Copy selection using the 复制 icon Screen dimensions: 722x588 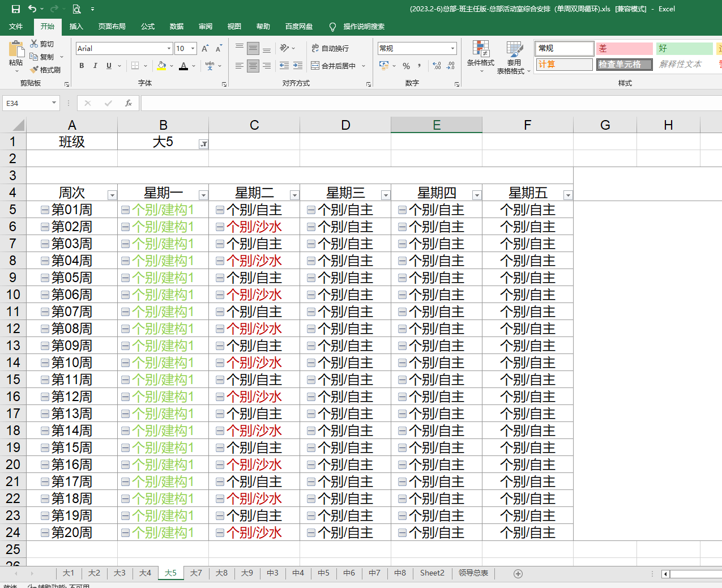34,57
